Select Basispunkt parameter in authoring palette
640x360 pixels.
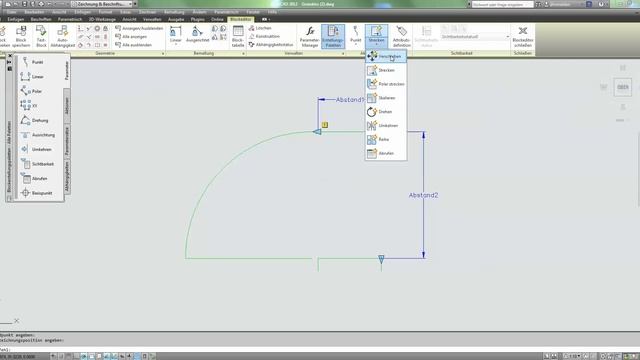(x=38, y=193)
